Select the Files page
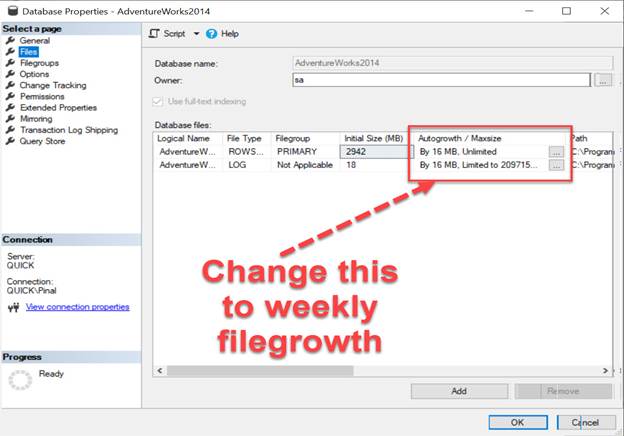This screenshot has height=436, width=624. [x=29, y=52]
